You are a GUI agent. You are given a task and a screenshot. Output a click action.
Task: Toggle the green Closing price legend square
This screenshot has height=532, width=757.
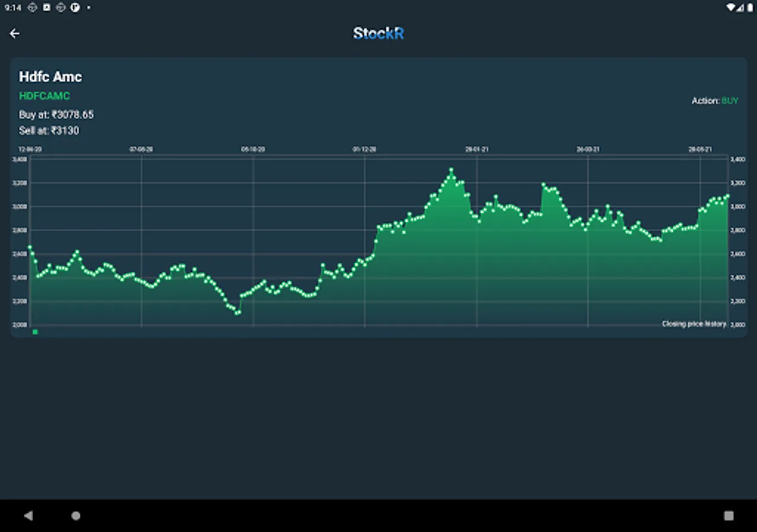tap(35, 332)
